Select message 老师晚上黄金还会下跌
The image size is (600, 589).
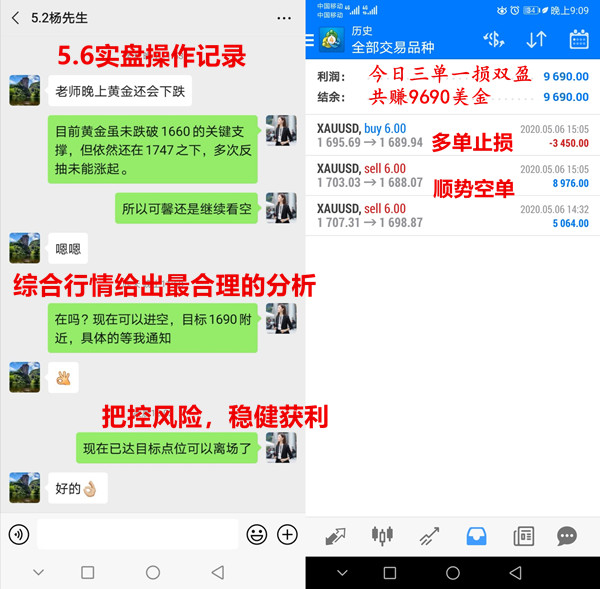(x=120, y=91)
